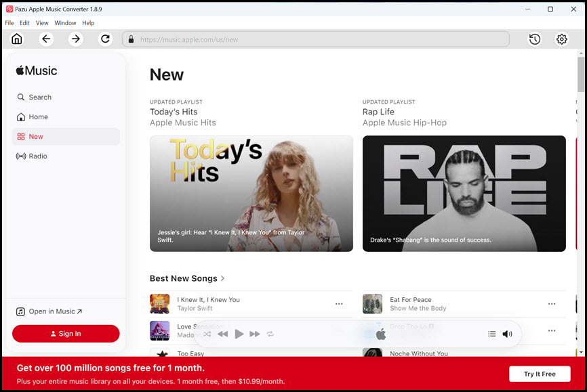The height and width of the screenshot is (392, 587).
Task: Click the Apple Music logo in the sidebar
Action: click(37, 70)
